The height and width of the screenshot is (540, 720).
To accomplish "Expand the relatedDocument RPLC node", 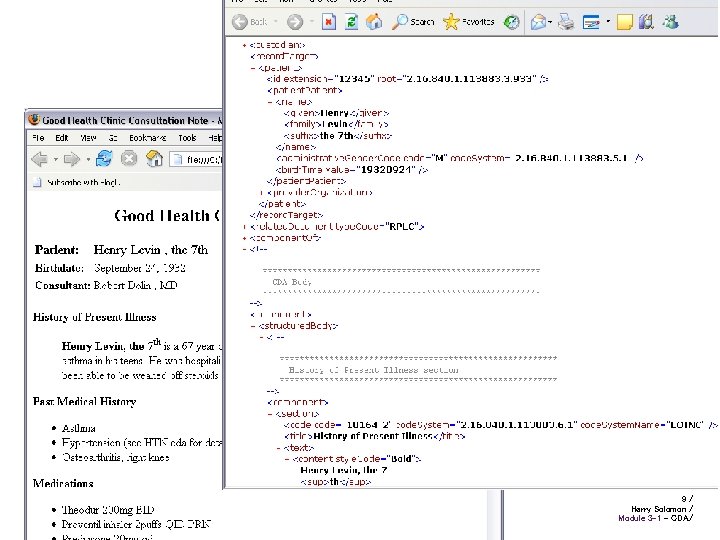I will [244, 226].
